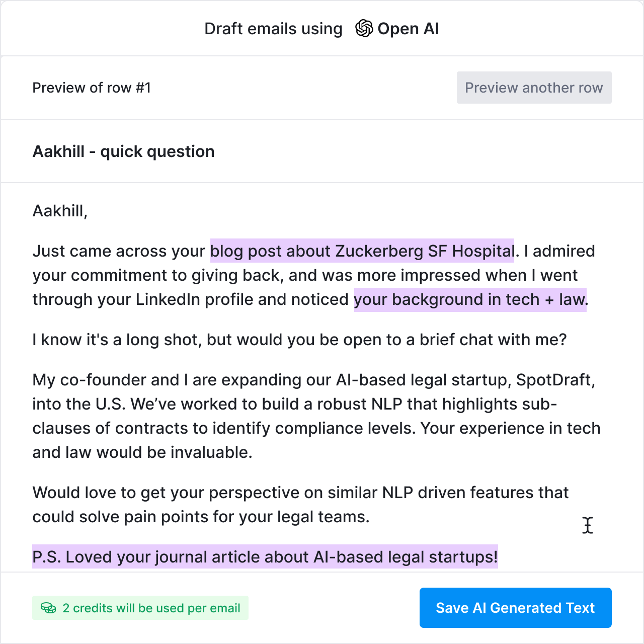Viewport: 644px width, 644px height.
Task: Click the 'Would love to get your perspective' paragraph
Action: [300, 493]
